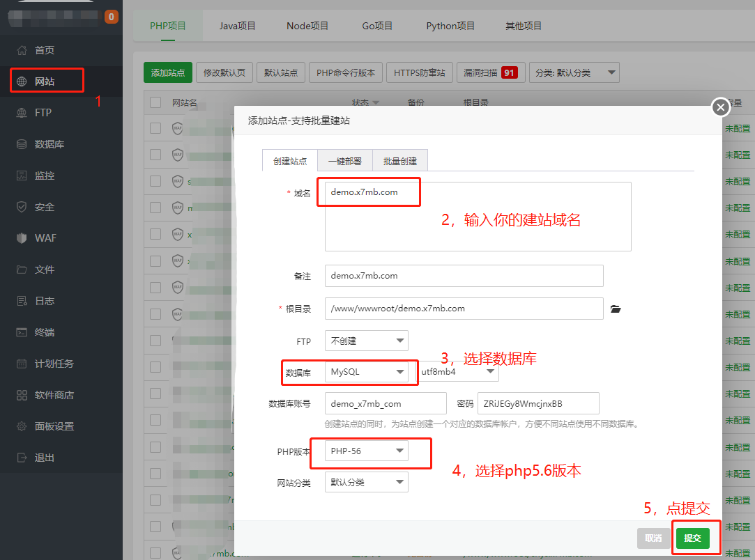This screenshot has width=755, height=560.
Task: Focus the 域名 domain textarea
Action: tap(478, 217)
